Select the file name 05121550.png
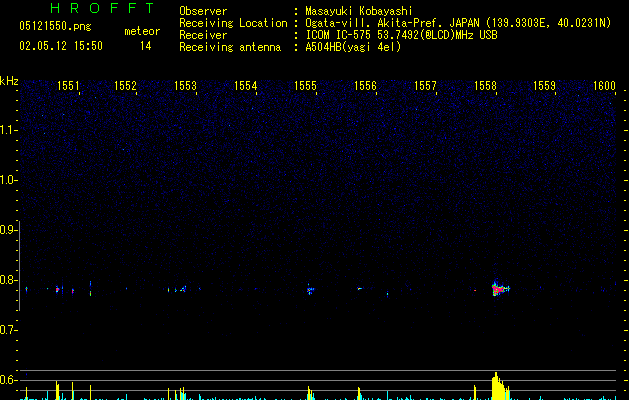This screenshot has height=400, width=629. point(55,26)
